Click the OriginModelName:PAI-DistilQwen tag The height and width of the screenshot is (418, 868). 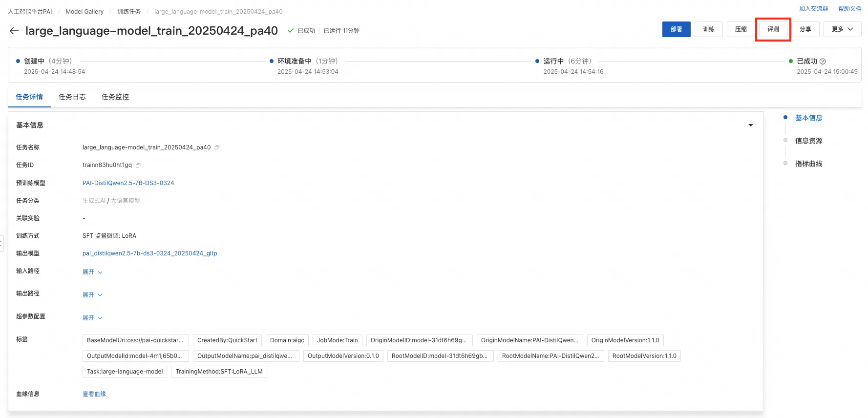[530, 340]
